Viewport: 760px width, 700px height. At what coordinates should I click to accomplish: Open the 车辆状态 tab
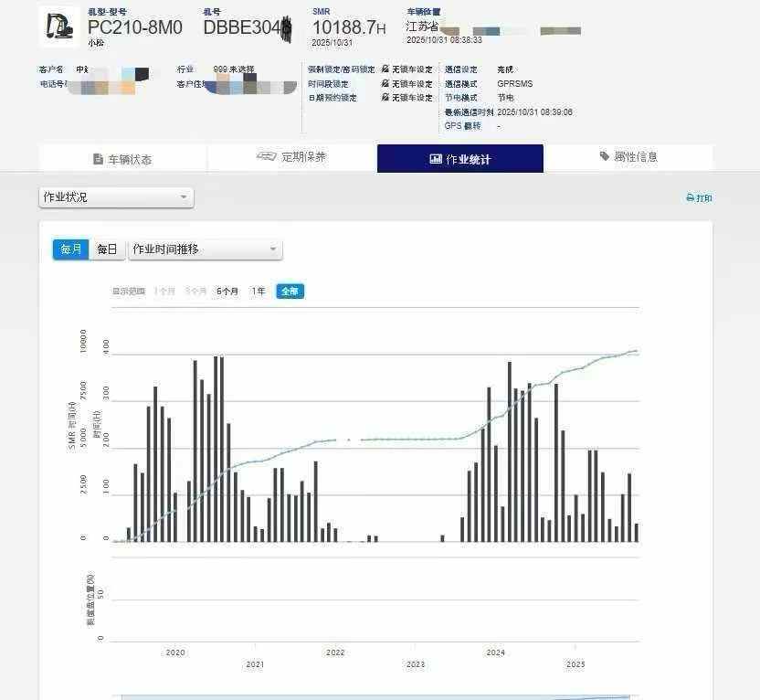pos(123,159)
